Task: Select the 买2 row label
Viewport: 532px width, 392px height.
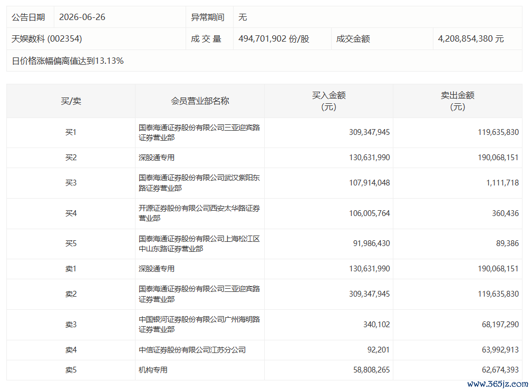Action: coord(71,158)
